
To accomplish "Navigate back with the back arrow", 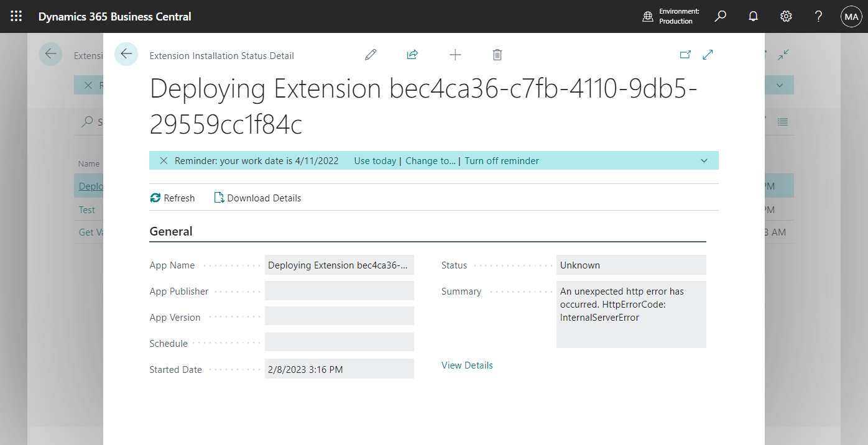I will pos(126,55).
